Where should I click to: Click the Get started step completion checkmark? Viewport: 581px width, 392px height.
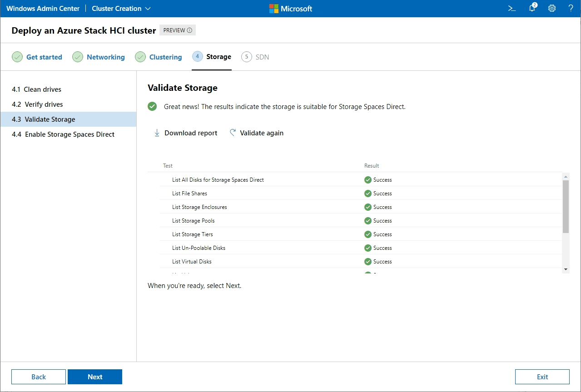(x=17, y=57)
